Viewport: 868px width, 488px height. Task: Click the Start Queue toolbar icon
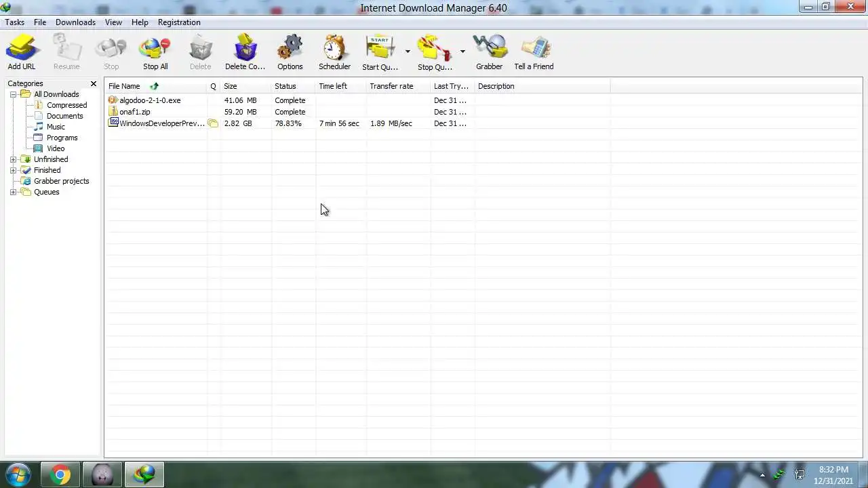pos(380,52)
